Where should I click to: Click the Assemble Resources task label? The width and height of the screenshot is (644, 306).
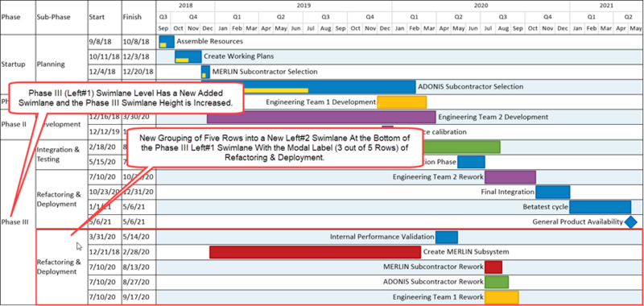pyautogui.click(x=209, y=42)
